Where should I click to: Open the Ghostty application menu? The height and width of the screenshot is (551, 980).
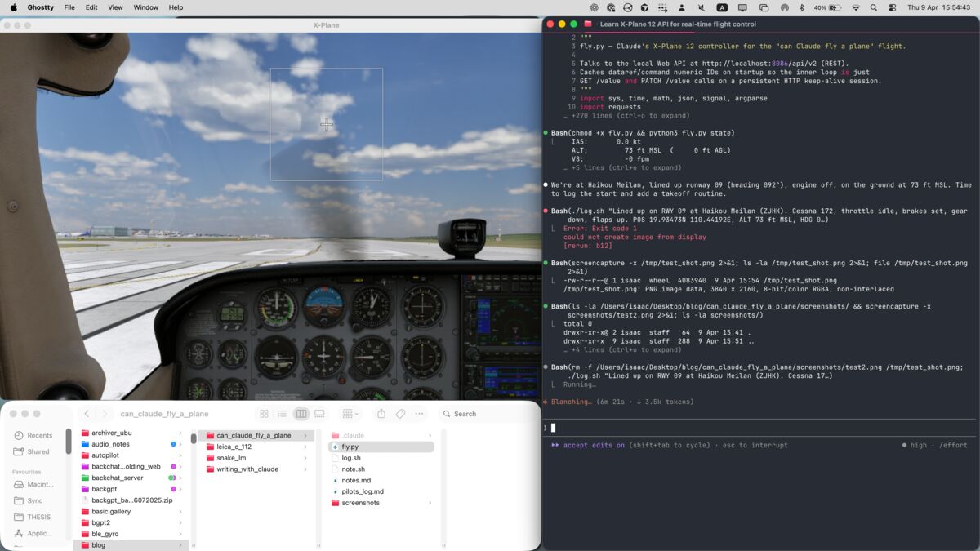(x=39, y=7)
